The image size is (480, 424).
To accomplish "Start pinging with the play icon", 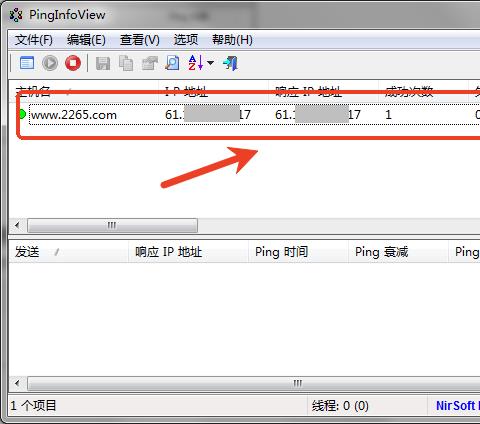I will (x=50, y=63).
